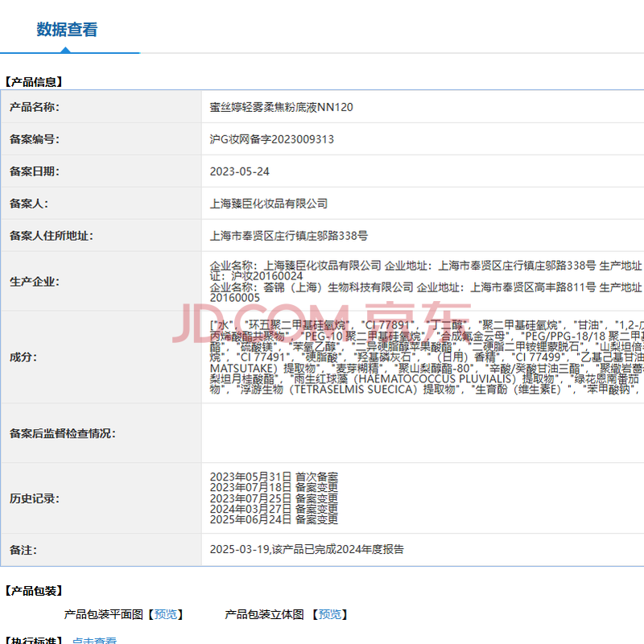Select the 2023年05月31日 首次备案 history entry
The image size is (644, 644).
coord(274,477)
